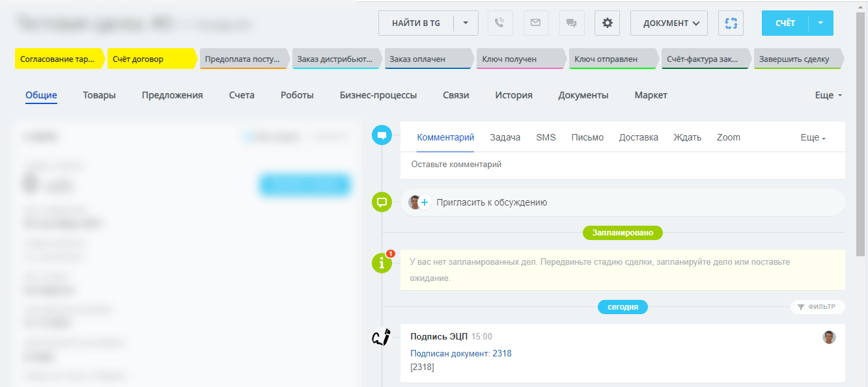The width and height of the screenshot is (868, 387).
Task: Open the СЧЁТ button dropdown arrow
Action: 820,23
